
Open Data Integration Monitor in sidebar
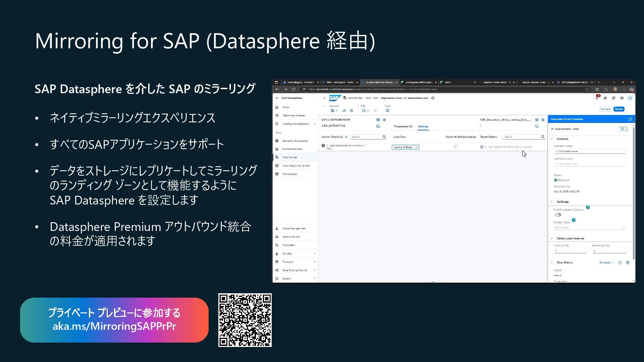click(296, 166)
